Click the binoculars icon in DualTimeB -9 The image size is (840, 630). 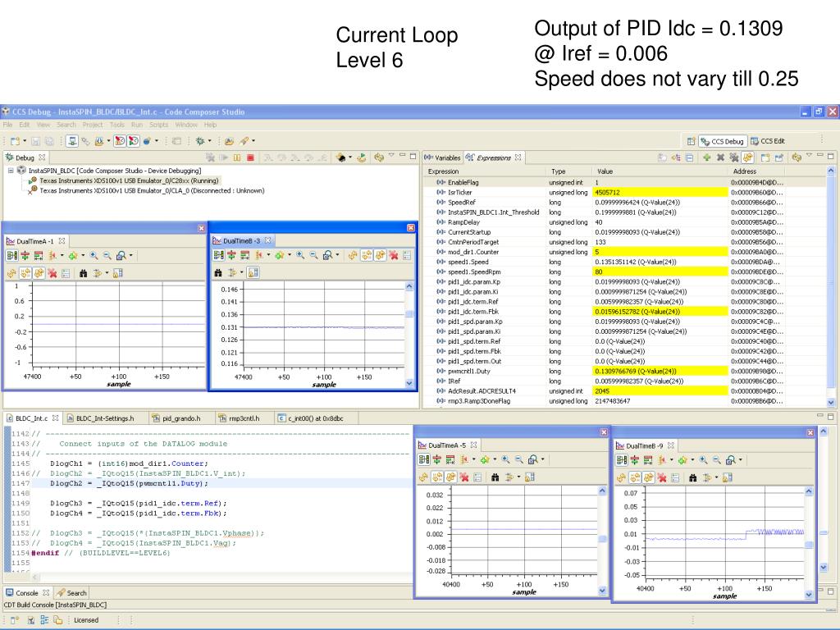click(x=692, y=477)
